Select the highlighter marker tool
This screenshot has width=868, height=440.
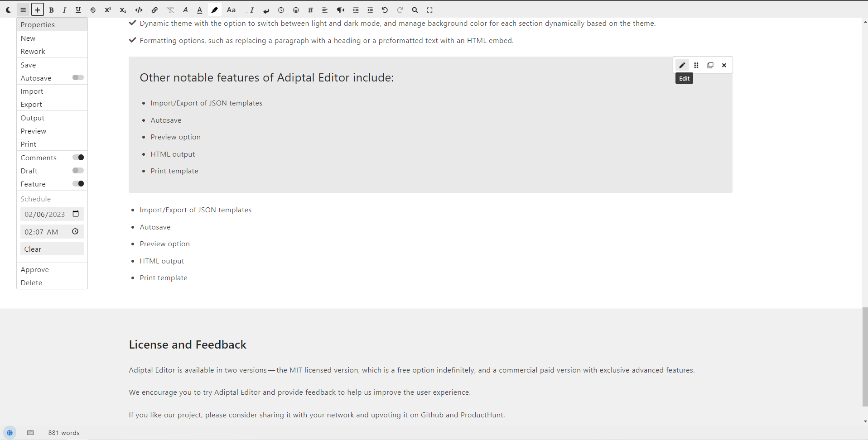tap(215, 10)
